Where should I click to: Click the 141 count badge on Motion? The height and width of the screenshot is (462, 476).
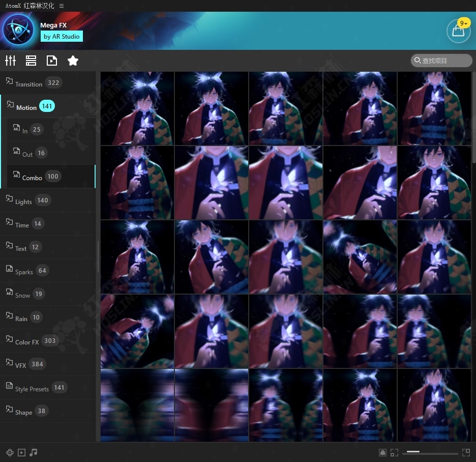point(47,106)
